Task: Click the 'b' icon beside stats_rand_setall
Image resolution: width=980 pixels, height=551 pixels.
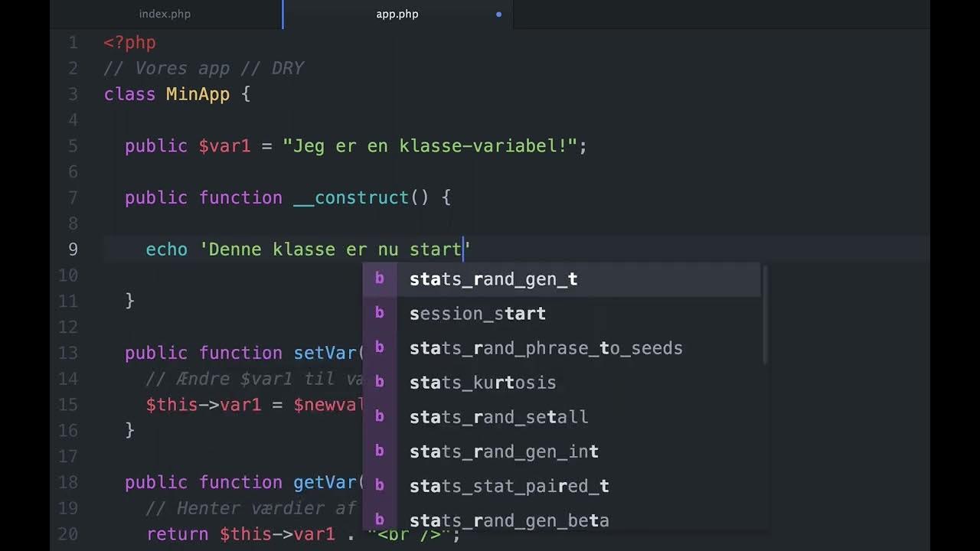Action: click(x=381, y=416)
